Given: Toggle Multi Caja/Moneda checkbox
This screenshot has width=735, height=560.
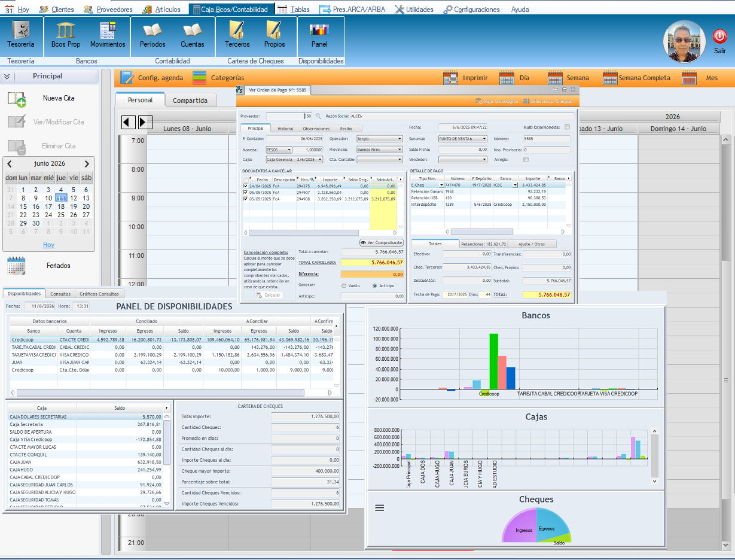Looking at the screenshot, I should (567, 127).
